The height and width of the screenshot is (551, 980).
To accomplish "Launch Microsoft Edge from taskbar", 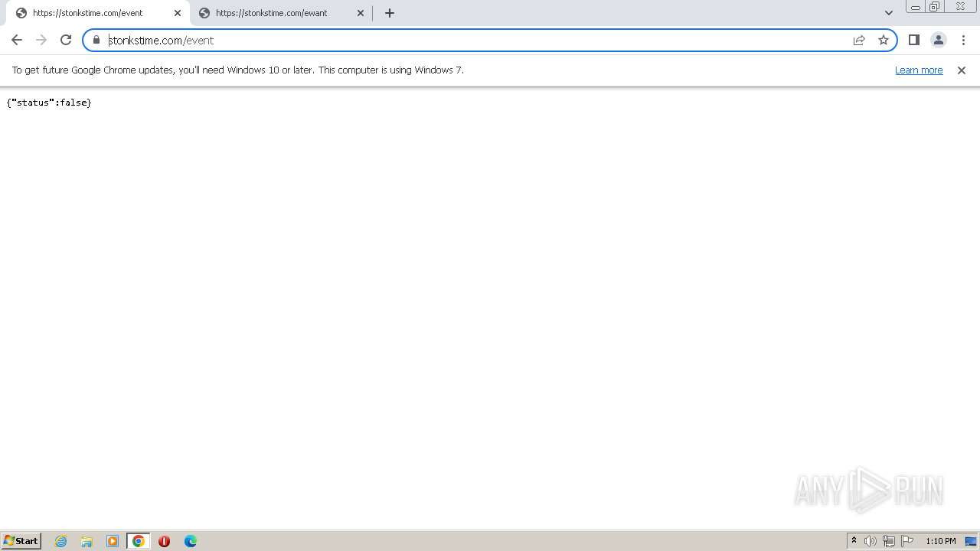I will pyautogui.click(x=191, y=541).
